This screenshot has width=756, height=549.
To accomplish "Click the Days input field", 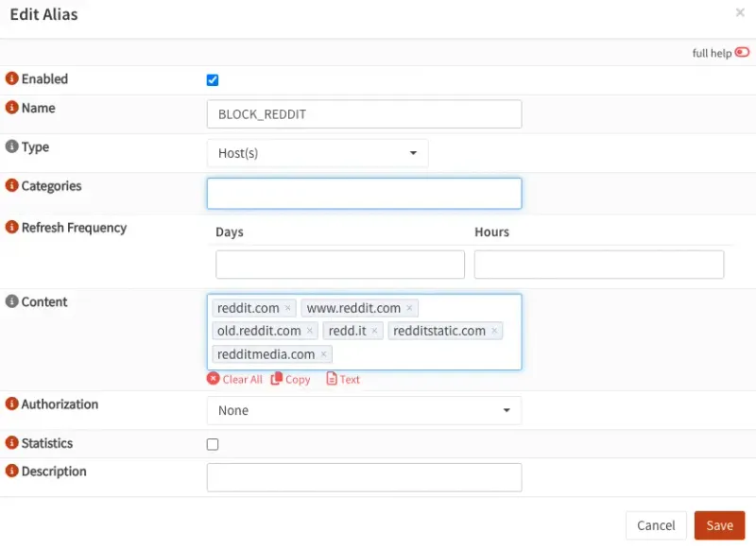I will pos(338,265).
